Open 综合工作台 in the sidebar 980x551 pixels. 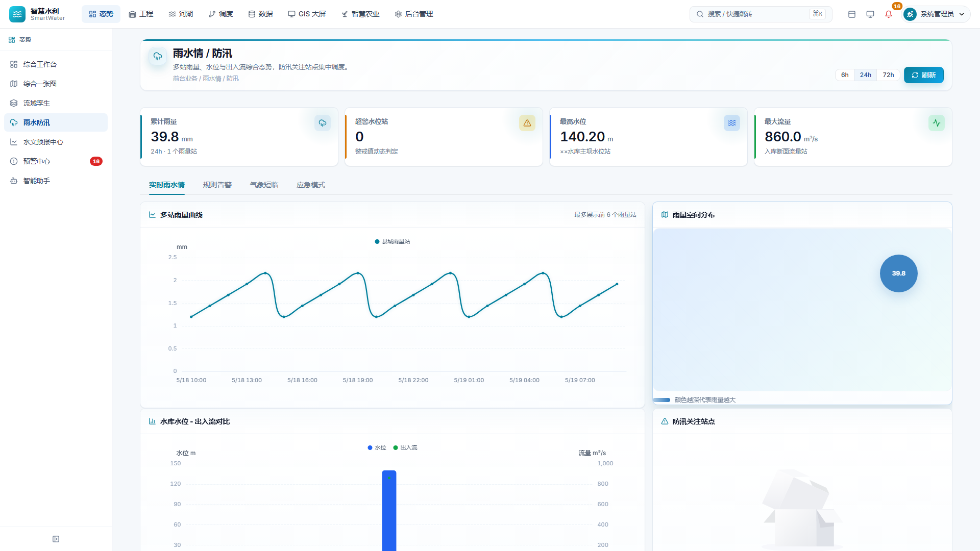pos(56,64)
